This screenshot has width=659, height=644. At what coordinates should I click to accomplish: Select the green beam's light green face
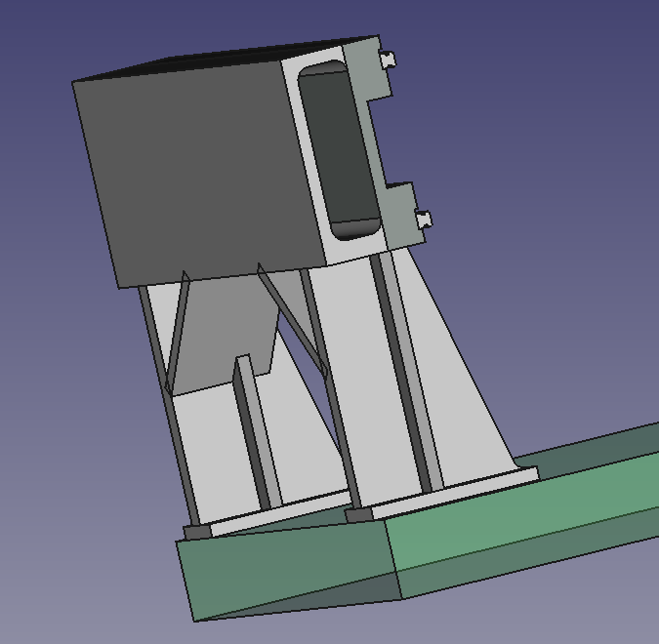tap(521, 510)
